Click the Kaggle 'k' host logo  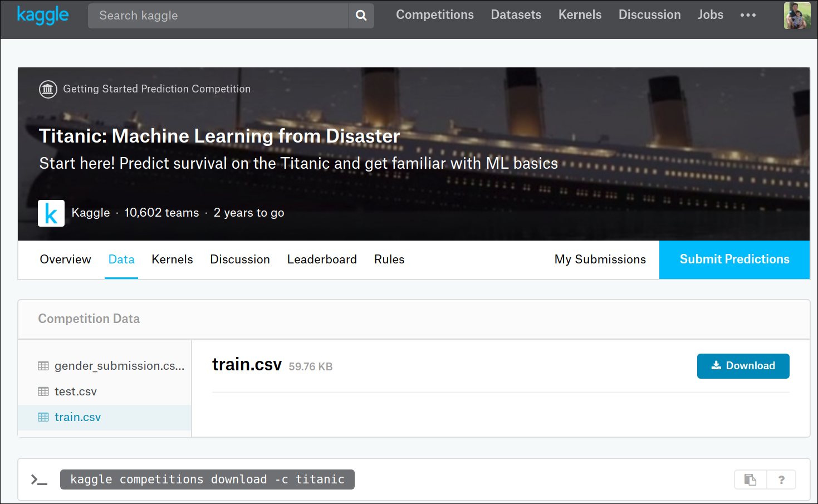coord(51,213)
